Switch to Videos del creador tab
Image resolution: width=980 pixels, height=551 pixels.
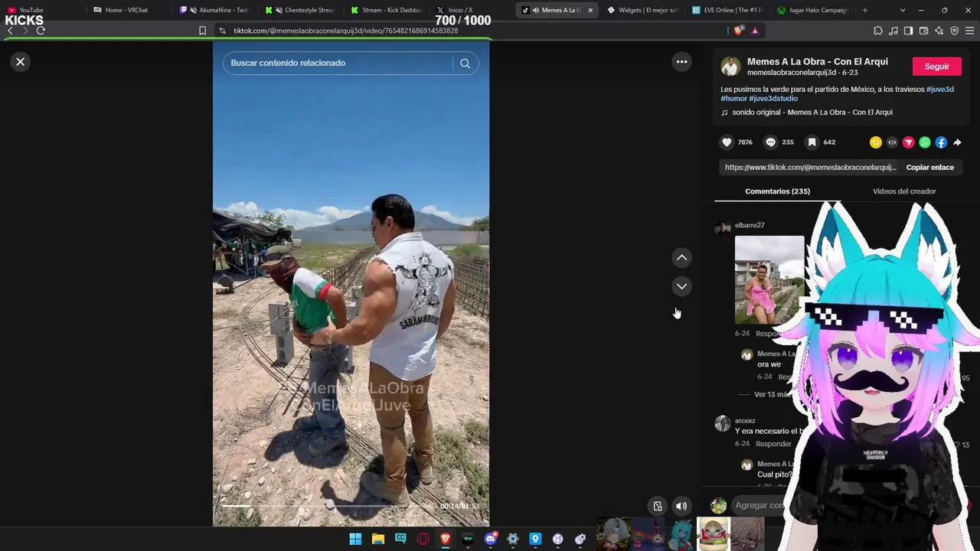point(904,191)
